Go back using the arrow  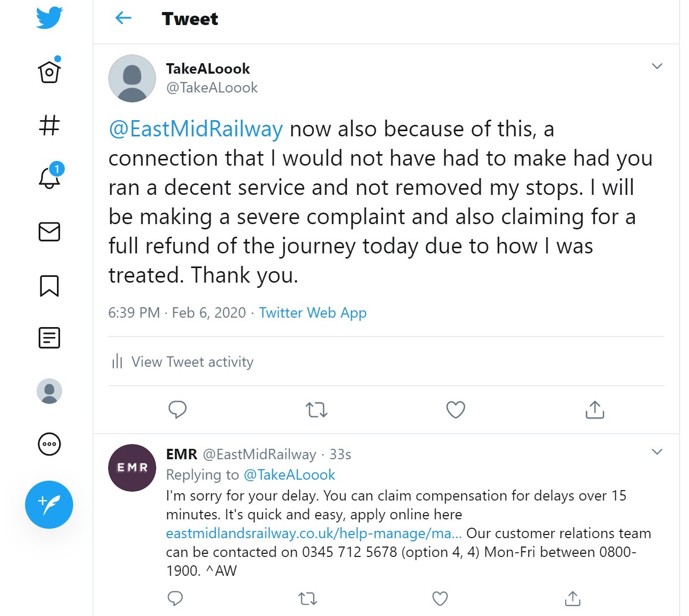[123, 18]
